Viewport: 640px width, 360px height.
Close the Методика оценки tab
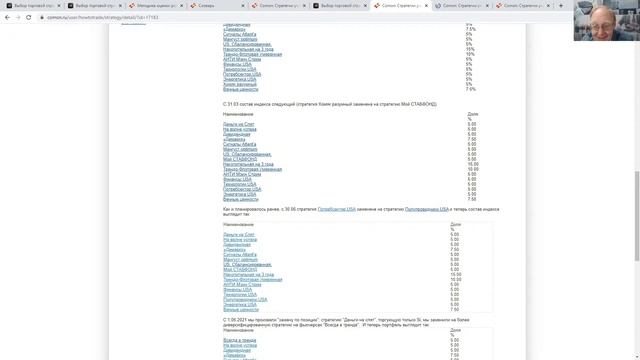182,6
